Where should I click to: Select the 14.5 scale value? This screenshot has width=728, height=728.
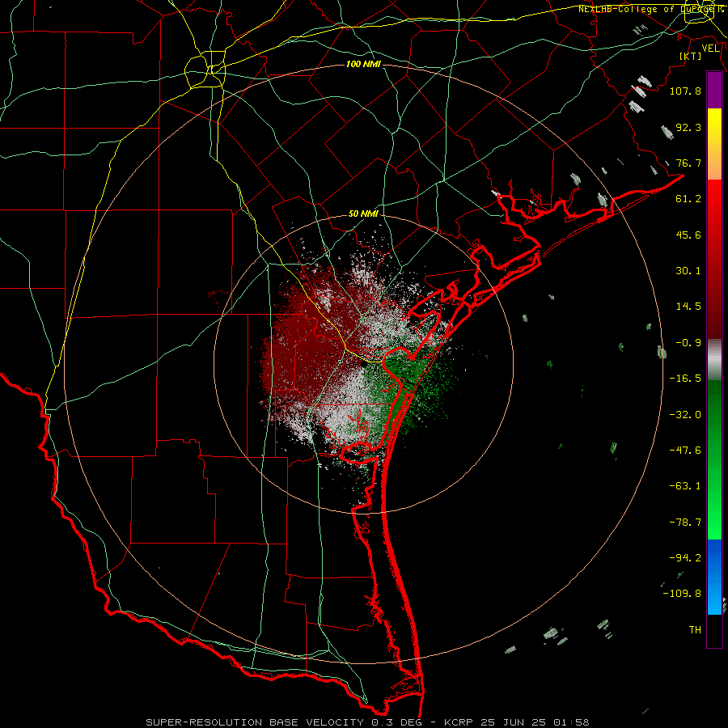pos(688,307)
